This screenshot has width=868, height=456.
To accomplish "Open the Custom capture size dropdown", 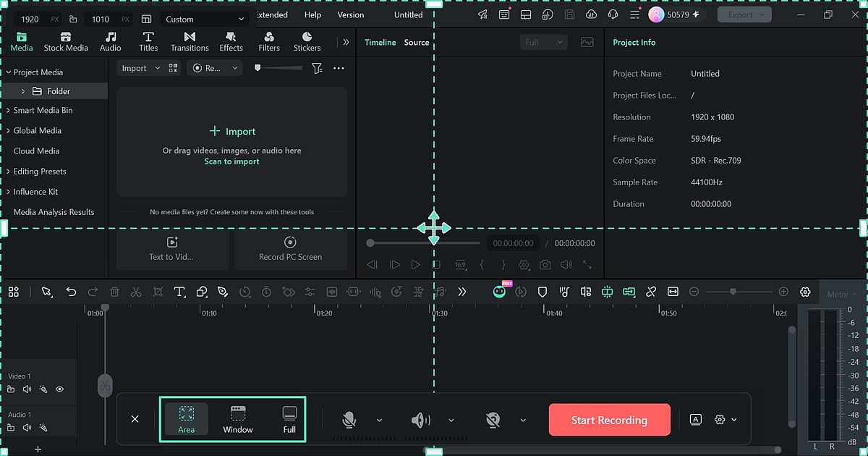I will (205, 19).
